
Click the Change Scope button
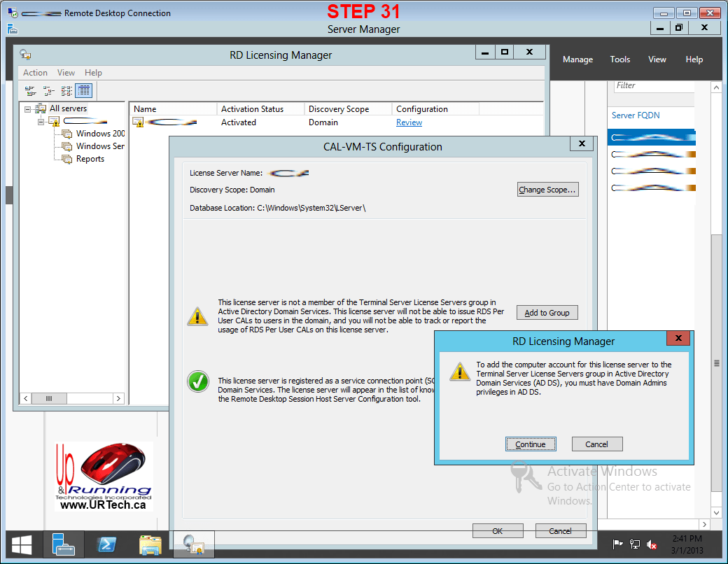(547, 190)
